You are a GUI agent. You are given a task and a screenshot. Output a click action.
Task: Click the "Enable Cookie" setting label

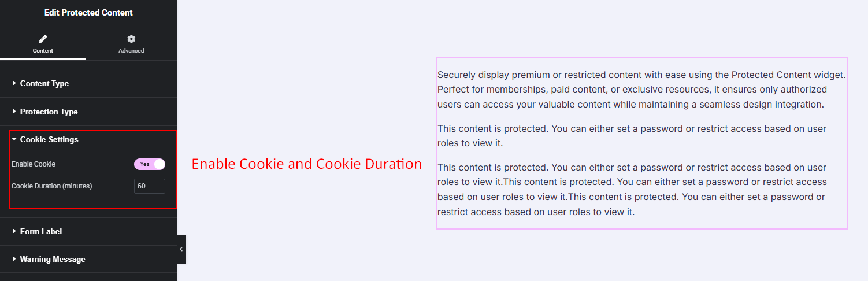[x=34, y=164]
